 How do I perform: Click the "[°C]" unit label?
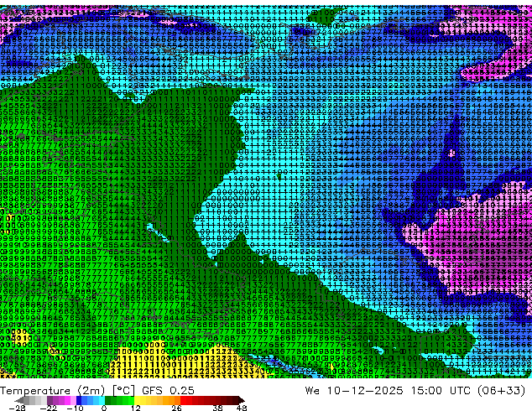point(123,391)
